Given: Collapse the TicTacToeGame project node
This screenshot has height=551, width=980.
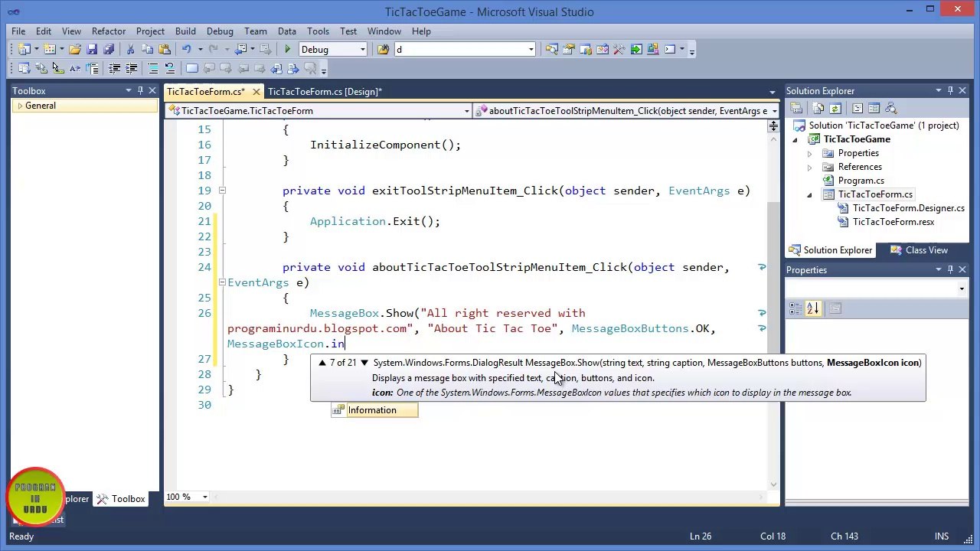Looking at the screenshot, I should pyautogui.click(x=795, y=139).
